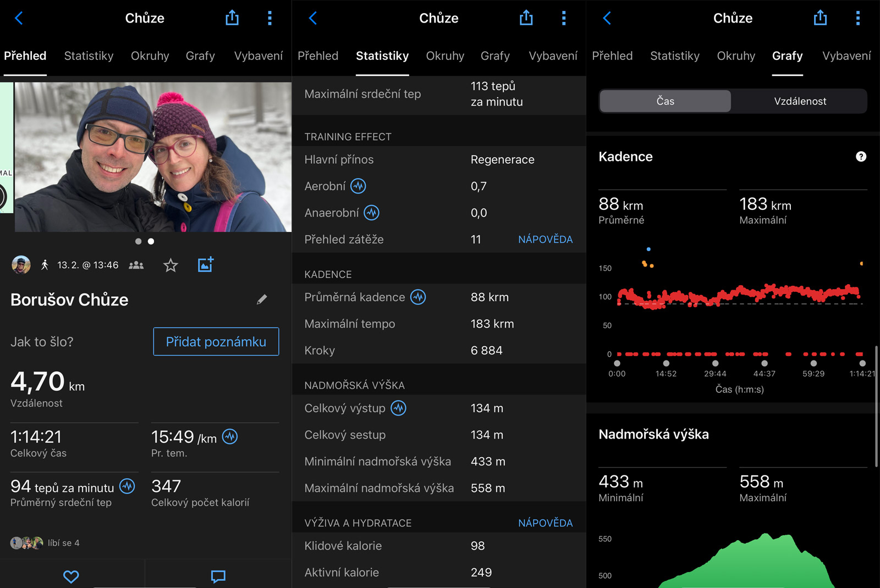The width and height of the screenshot is (880, 588).
Task: Edit the activity name with the pencil icon
Action: click(x=262, y=299)
